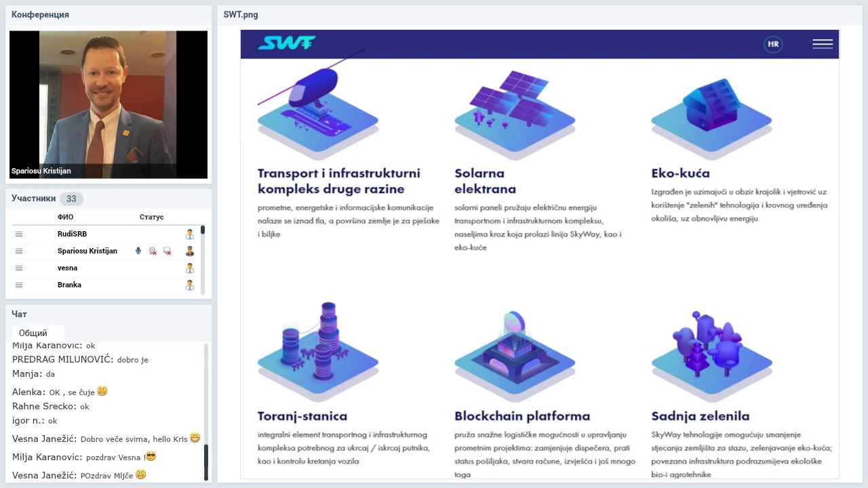Click the Sadnja zelenila heading
This screenshot has width=868, height=488.
point(701,416)
